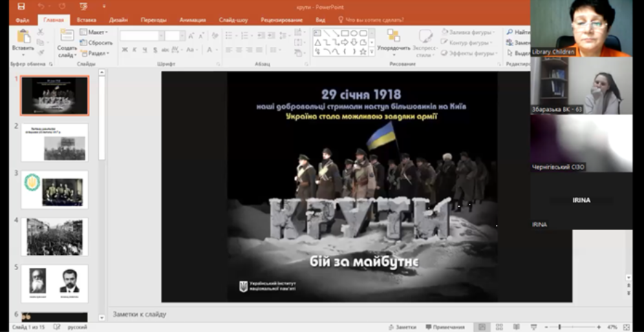Toggle italic (К) formatting

135,50
